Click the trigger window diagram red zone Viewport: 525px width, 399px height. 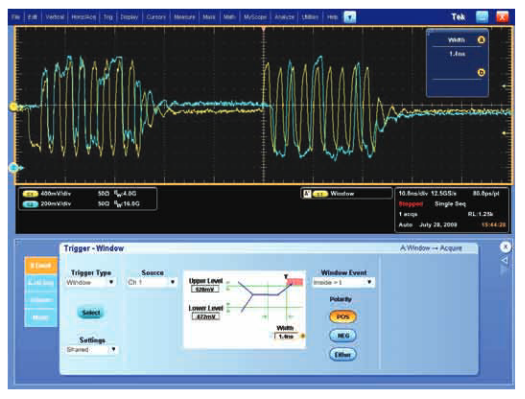[295, 282]
